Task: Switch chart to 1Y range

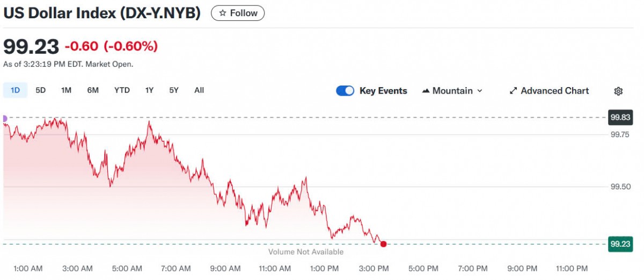Action: [149, 90]
